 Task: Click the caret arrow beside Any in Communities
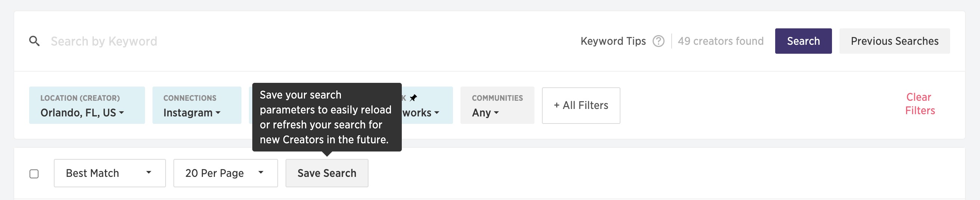[496, 113]
